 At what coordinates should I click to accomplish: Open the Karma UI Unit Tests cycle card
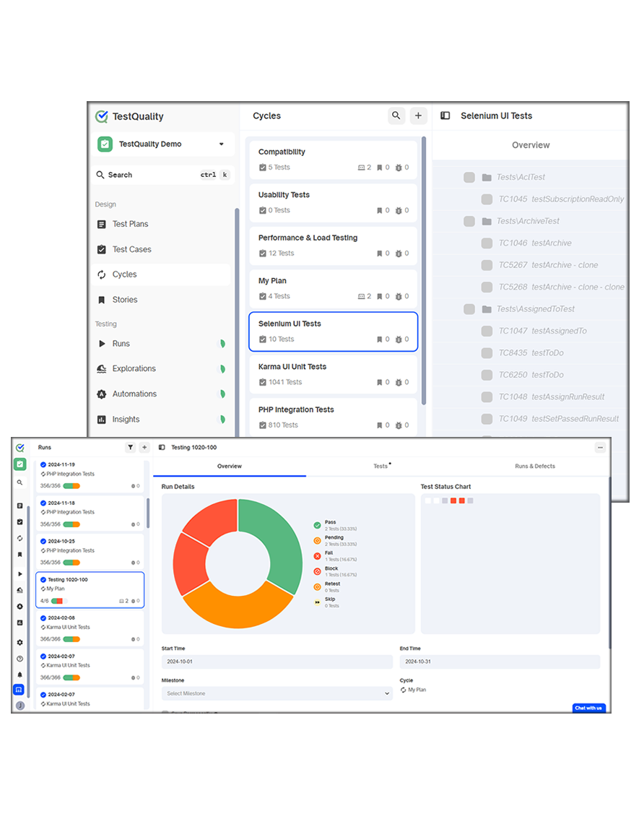tap(333, 375)
